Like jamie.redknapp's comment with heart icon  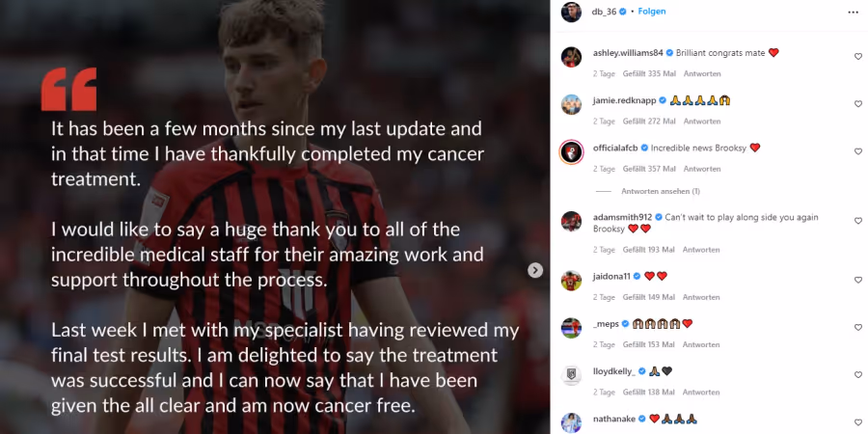tap(858, 104)
